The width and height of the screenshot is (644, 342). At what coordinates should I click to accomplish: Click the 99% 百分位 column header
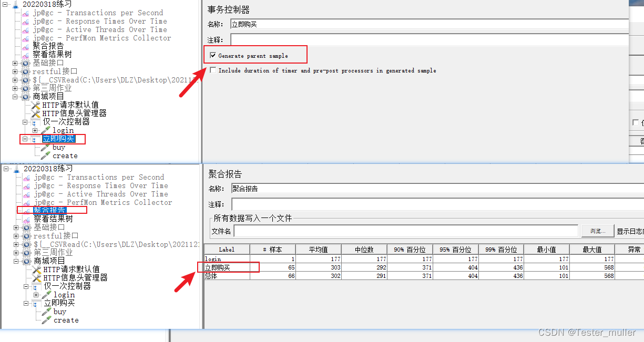coord(502,250)
